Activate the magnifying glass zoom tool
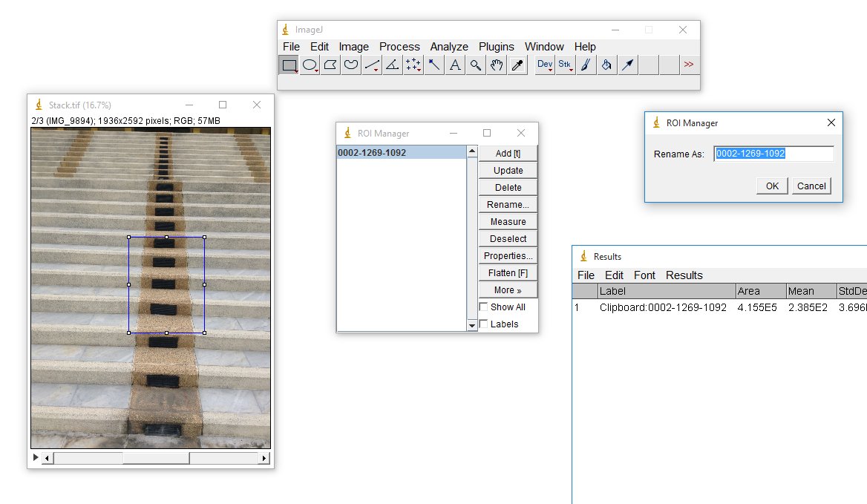Screen dimensions: 867x504 click(475, 65)
